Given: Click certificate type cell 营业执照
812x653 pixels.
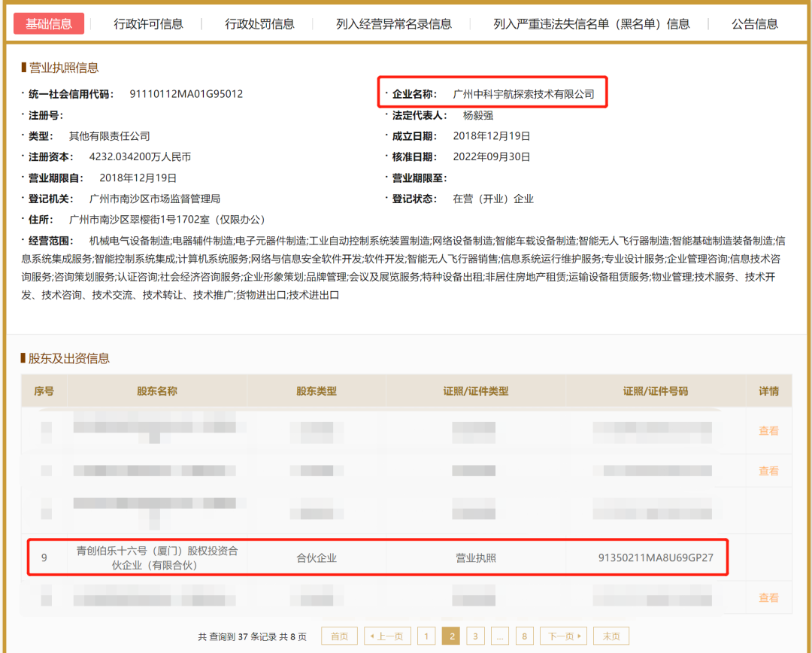Looking at the screenshot, I should point(475,557).
